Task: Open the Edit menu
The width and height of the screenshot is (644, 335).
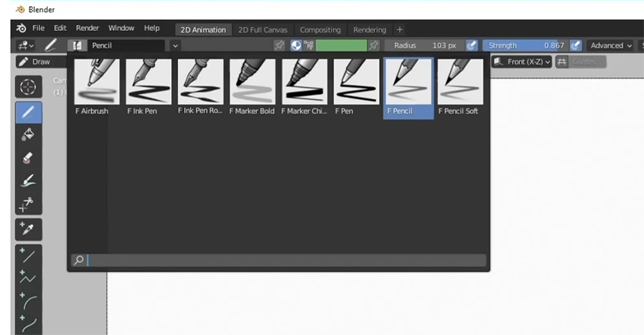Action: [x=60, y=28]
